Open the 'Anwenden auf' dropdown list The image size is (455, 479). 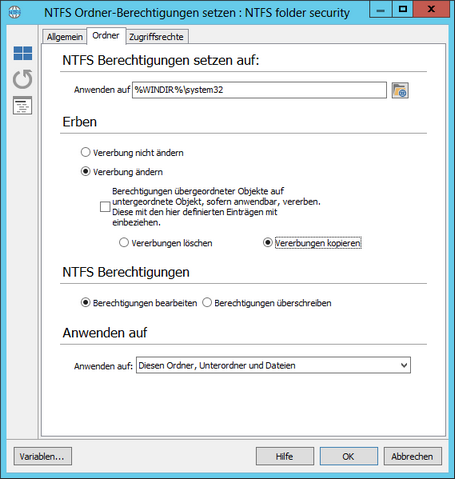273,365
